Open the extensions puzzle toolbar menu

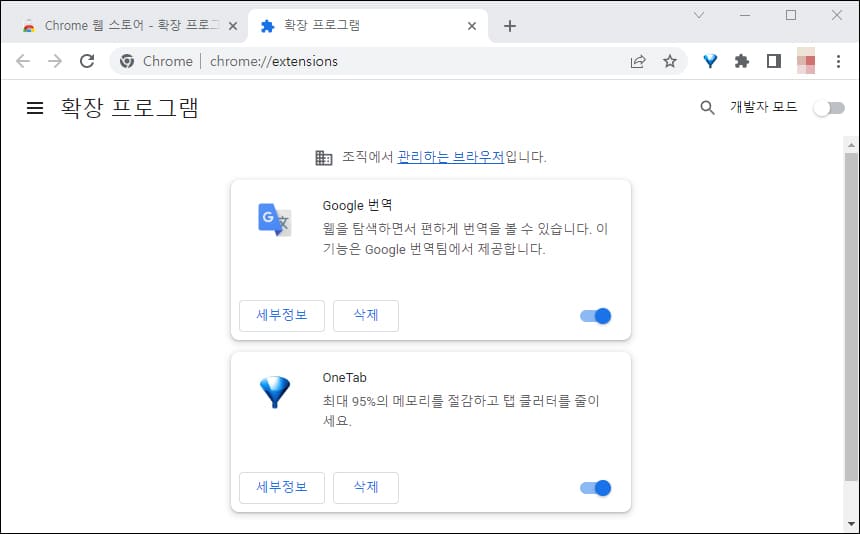(x=742, y=61)
